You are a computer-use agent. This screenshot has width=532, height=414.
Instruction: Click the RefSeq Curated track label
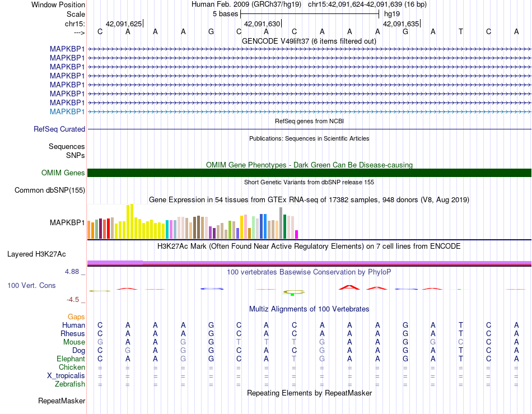tap(59, 129)
